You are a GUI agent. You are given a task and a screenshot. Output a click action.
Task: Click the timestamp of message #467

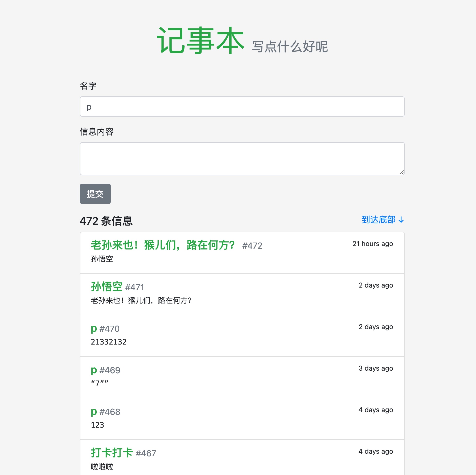pos(376,451)
